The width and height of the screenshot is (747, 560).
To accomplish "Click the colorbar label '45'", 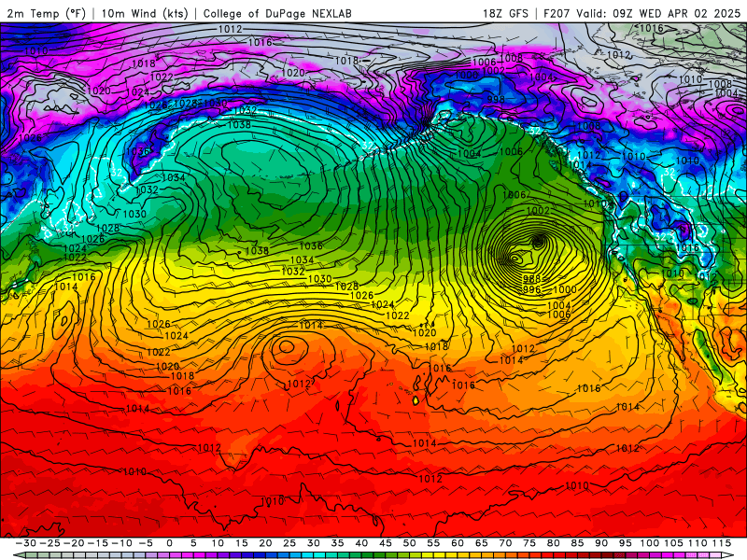I will click(x=385, y=543).
